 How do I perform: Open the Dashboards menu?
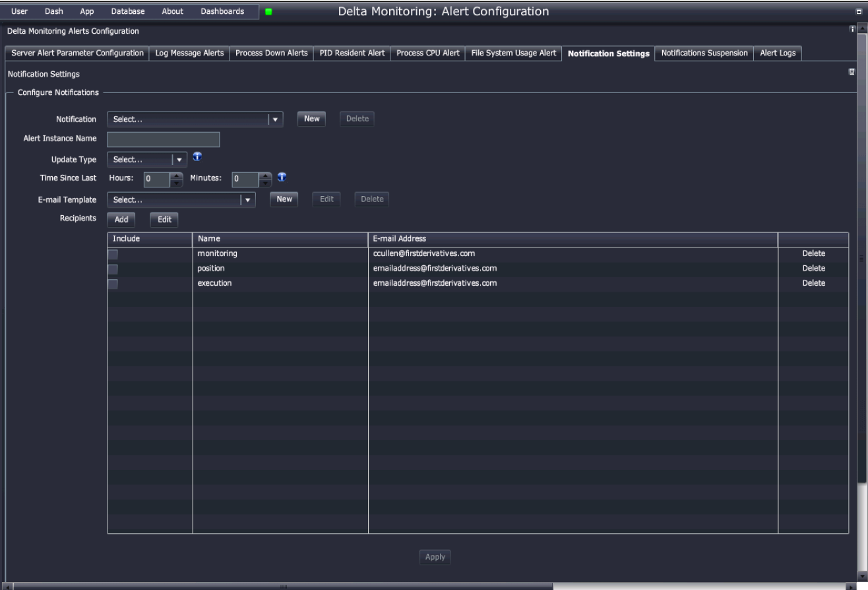click(222, 11)
